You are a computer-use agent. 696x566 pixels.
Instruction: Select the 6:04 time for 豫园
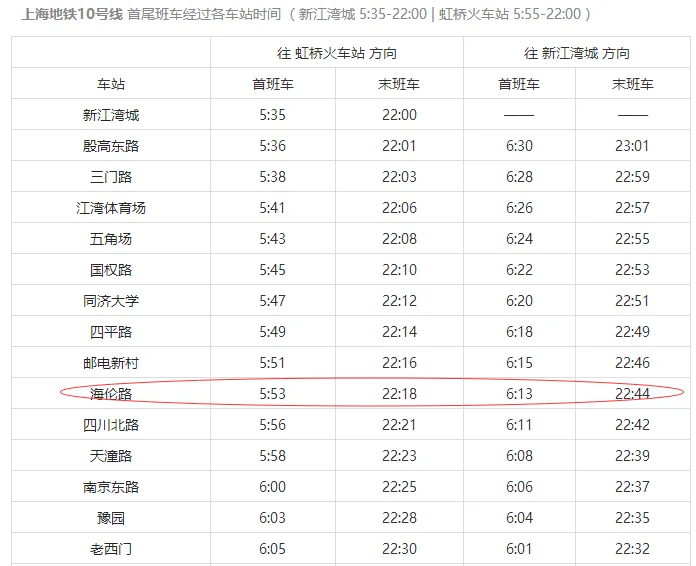point(519,518)
